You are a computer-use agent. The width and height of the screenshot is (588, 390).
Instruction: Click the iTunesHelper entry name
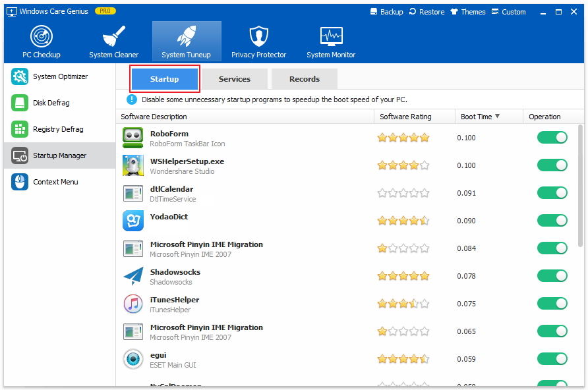pos(175,300)
